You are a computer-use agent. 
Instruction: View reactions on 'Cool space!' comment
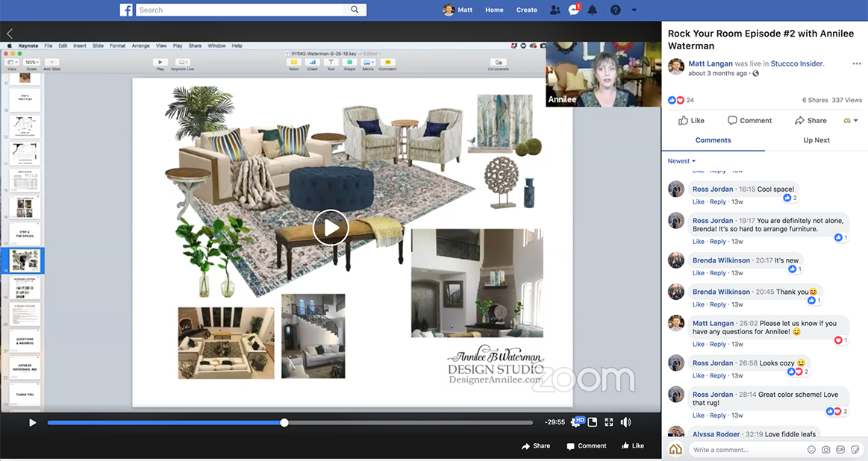[790, 198]
